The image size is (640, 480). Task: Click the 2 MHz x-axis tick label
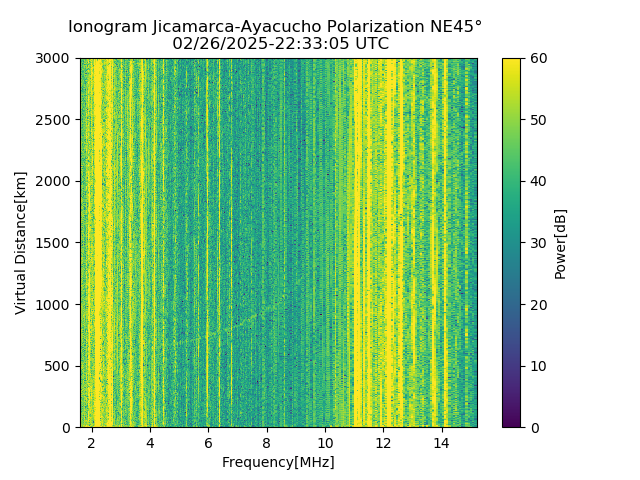[x=92, y=443]
